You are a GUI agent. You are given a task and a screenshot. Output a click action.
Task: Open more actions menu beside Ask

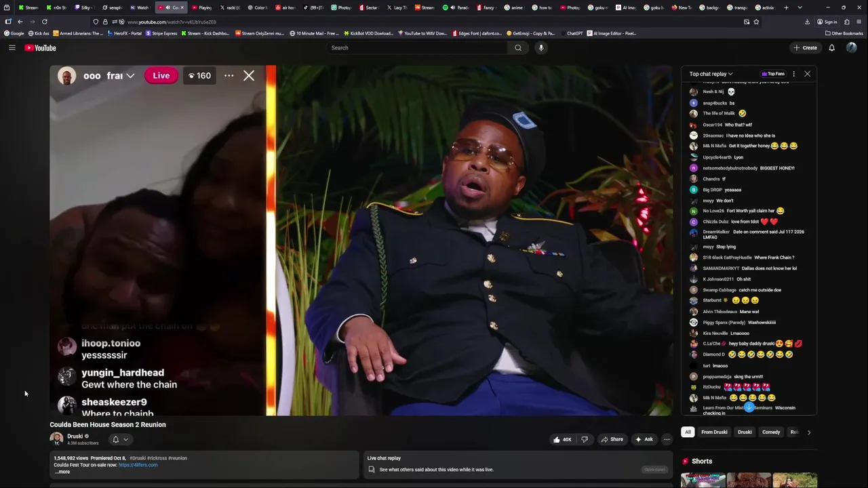coord(667,439)
